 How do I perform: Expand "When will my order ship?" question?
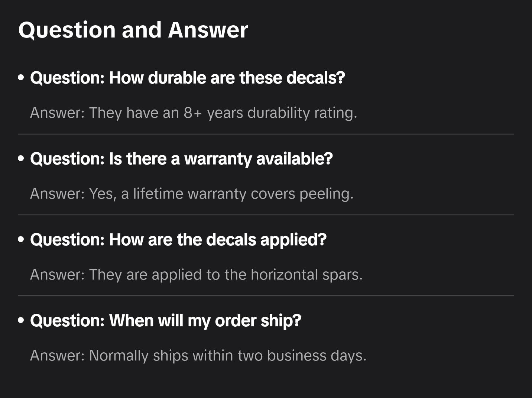click(166, 321)
